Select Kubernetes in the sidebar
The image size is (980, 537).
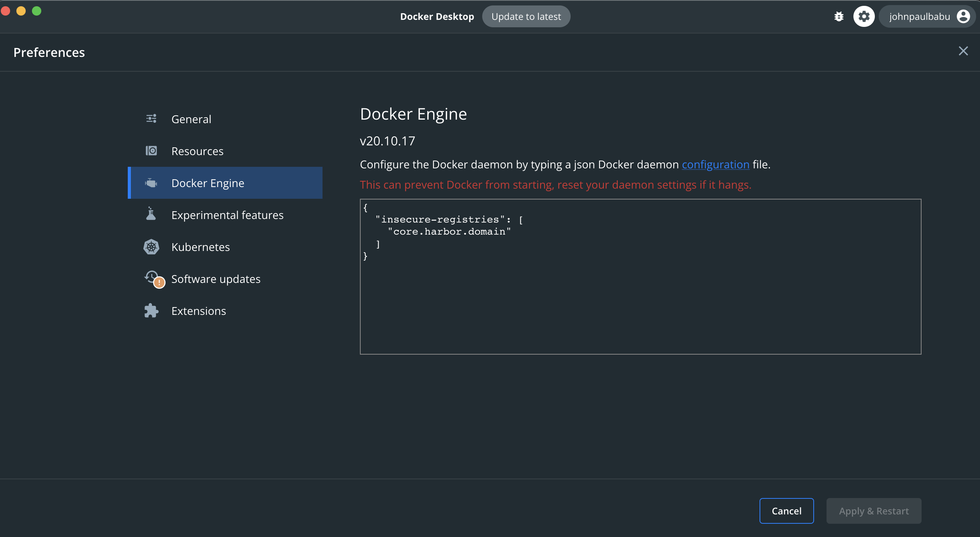[201, 247]
